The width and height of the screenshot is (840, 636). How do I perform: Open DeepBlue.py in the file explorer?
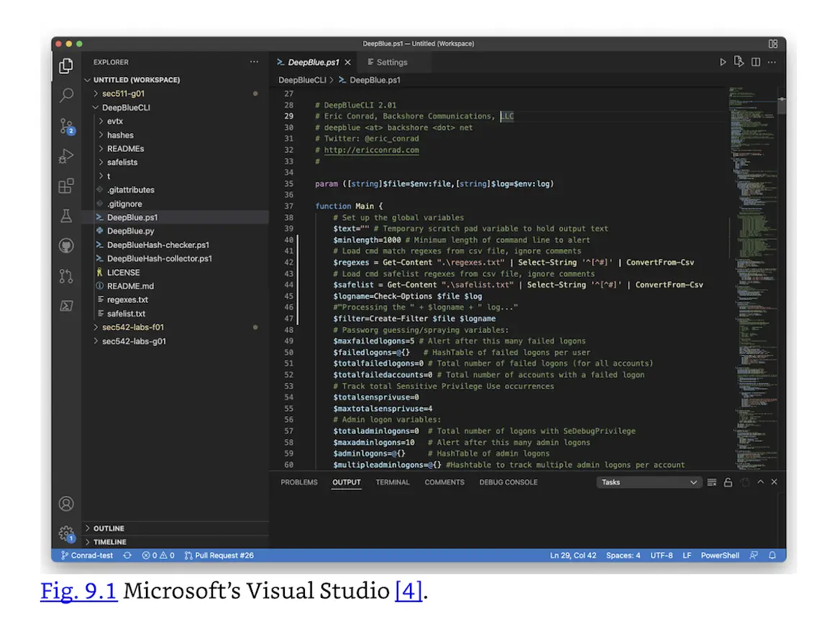point(130,231)
